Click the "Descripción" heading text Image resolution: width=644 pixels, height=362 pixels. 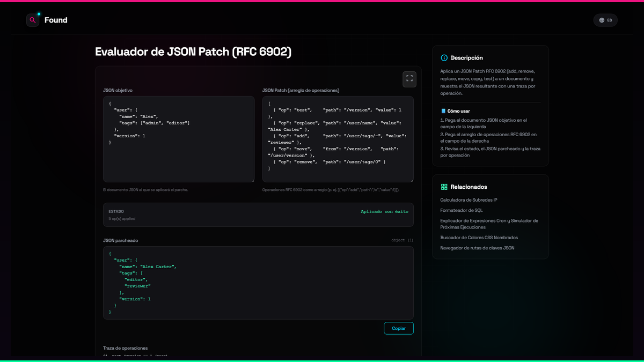click(x=467, y=58)
